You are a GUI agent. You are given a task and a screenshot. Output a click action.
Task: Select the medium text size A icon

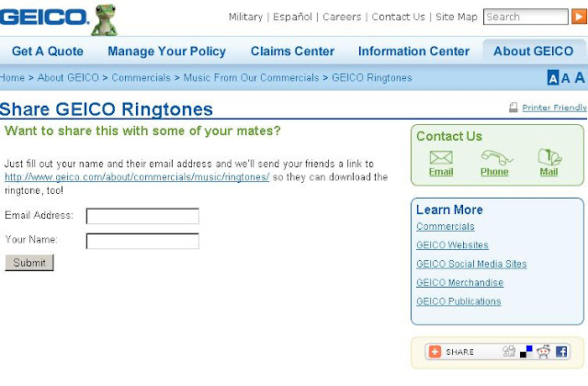tap(566, 78)
